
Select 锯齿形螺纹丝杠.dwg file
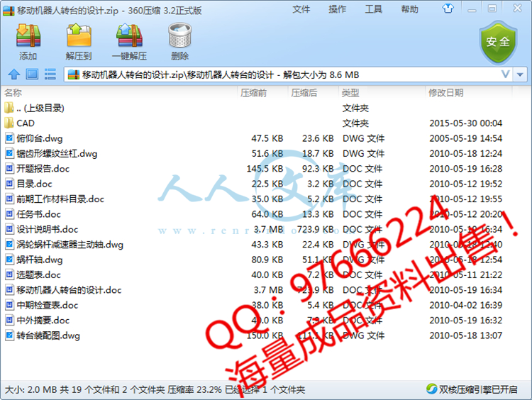tap(57, 153)
